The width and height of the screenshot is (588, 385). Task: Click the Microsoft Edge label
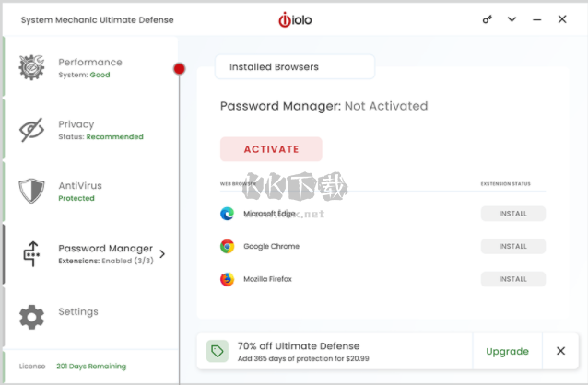pyautogui.click(x=269, y=214)
